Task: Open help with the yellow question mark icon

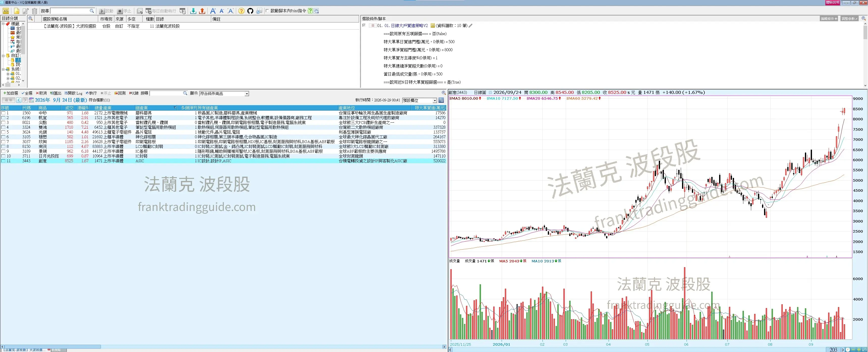Action: pyautogui.click(x=241, y=11)
